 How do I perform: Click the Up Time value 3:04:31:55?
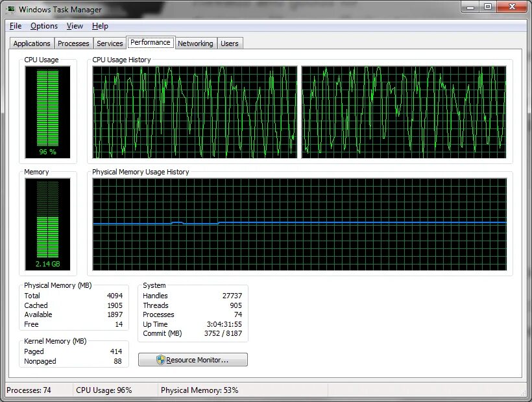tap(224, 324)
